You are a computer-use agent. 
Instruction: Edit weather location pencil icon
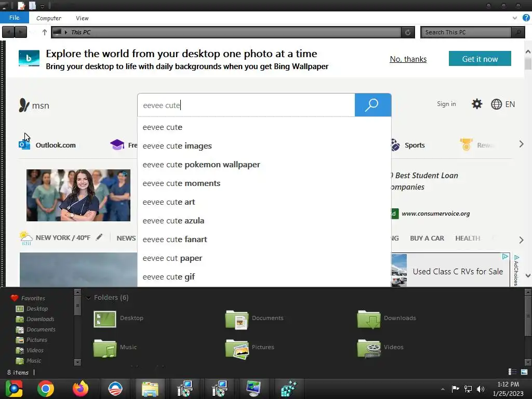[x=99, y=237]
